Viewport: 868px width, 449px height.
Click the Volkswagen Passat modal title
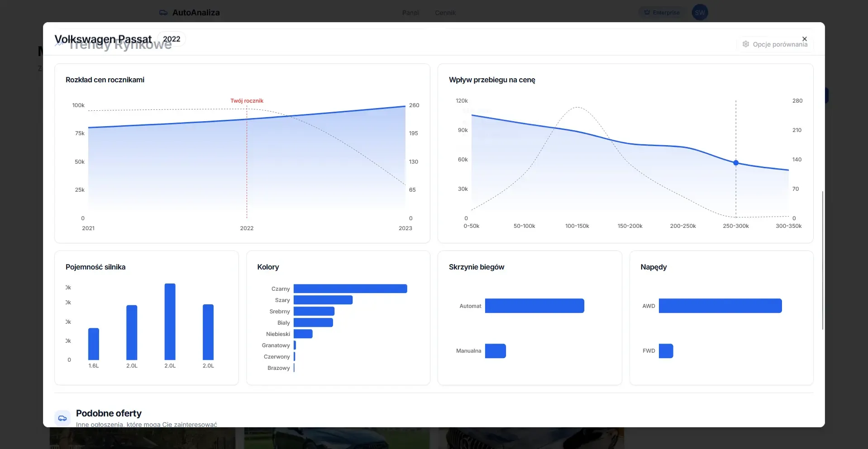(x=103, y=39)
